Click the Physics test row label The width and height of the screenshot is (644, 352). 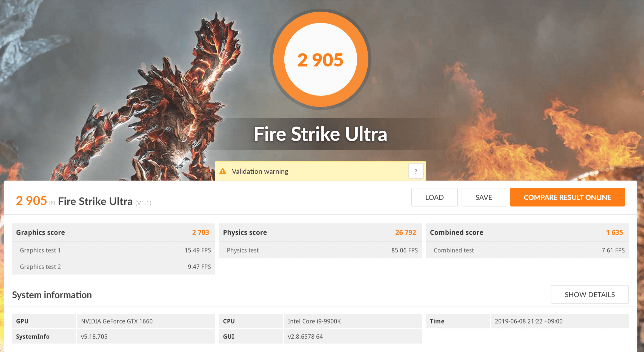coord(243,250)
